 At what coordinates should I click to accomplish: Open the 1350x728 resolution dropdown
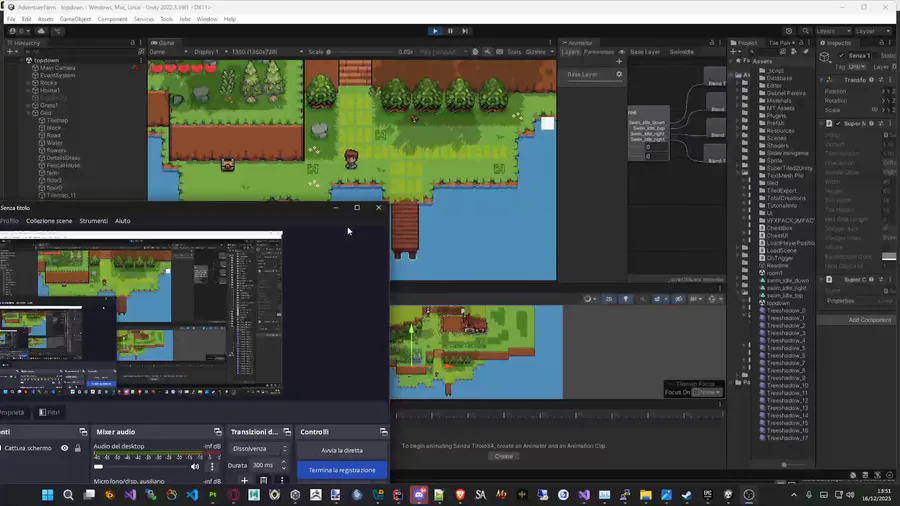[x=267, y=52]
